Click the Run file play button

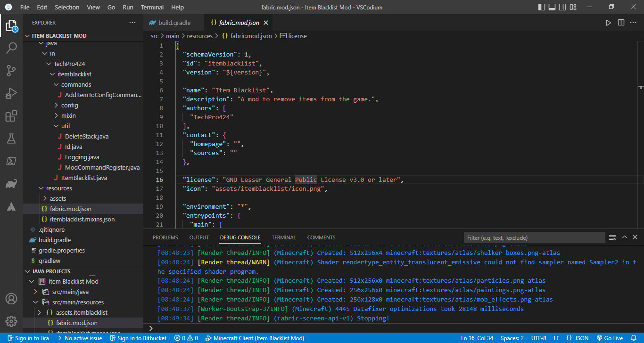click(609, 22)
